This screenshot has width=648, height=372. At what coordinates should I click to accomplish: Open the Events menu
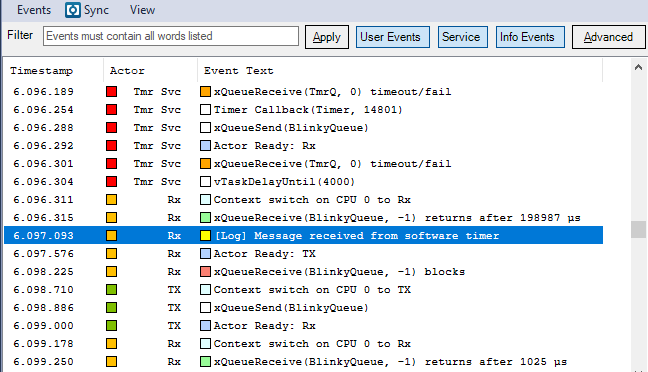coord(33,10)
